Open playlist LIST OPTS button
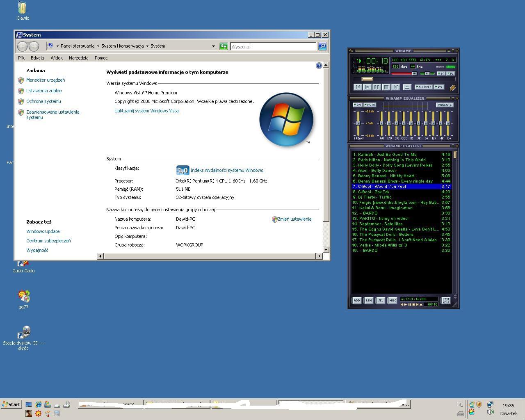This screenshot has height=420, width=525. click(446, 300)
